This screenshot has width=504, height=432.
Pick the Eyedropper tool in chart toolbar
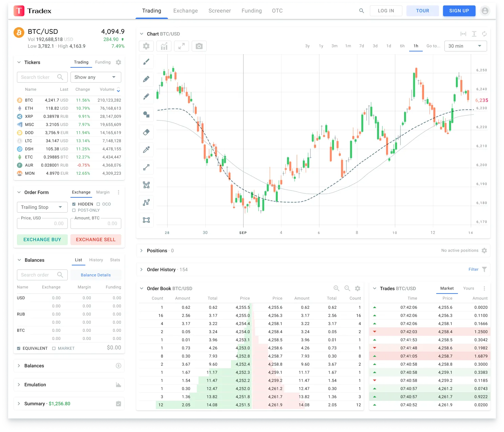146,150
